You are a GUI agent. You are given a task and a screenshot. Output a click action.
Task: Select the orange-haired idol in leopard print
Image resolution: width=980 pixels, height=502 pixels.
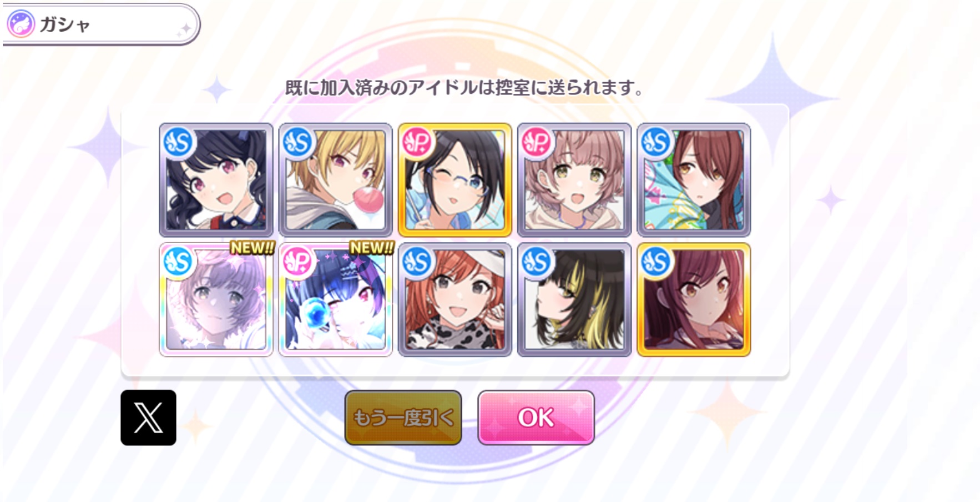(455, 299)
